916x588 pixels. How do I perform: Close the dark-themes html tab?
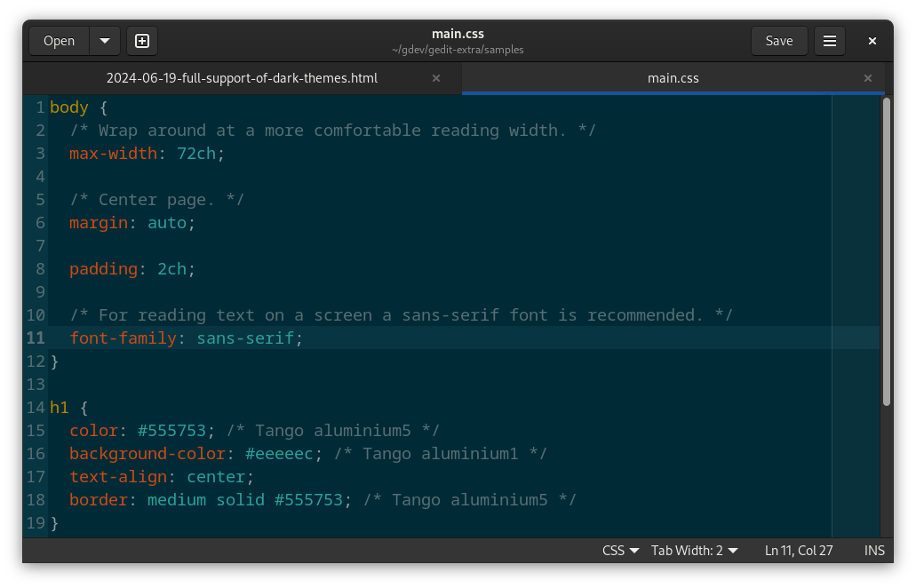click(x=436, y=78)
